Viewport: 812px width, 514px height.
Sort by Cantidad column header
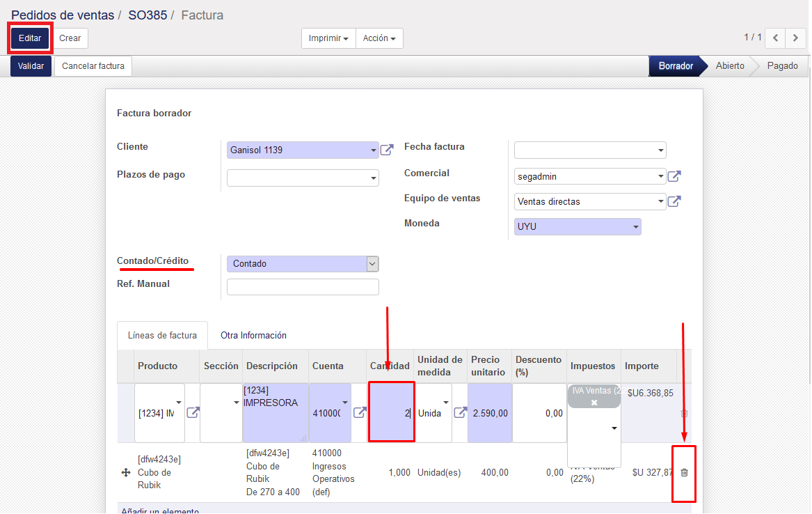point(390,366)
